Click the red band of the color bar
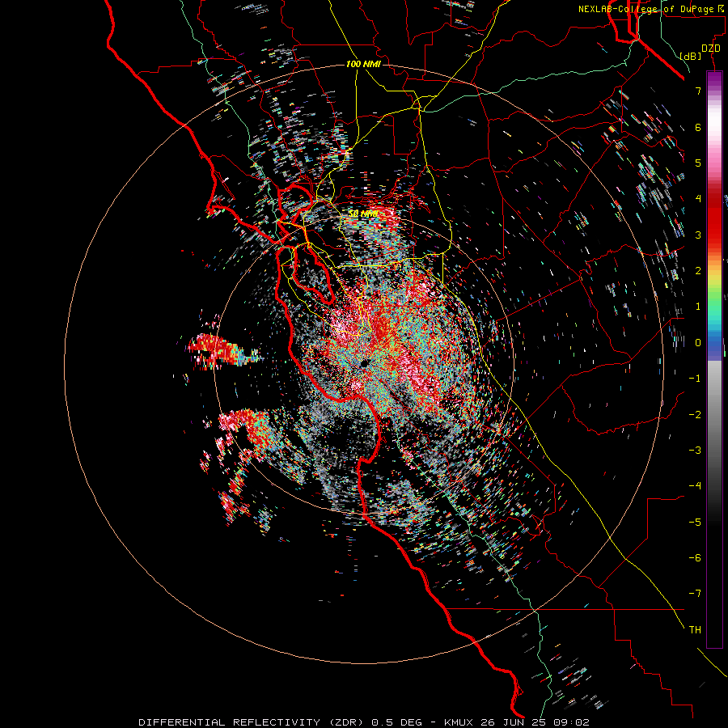Screen dimensions: 728x728 point(714,216)
